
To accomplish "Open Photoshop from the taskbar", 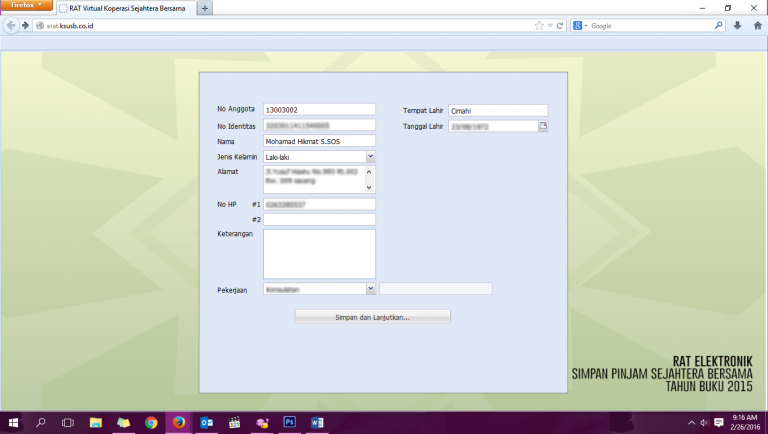I will click(290, 423).
